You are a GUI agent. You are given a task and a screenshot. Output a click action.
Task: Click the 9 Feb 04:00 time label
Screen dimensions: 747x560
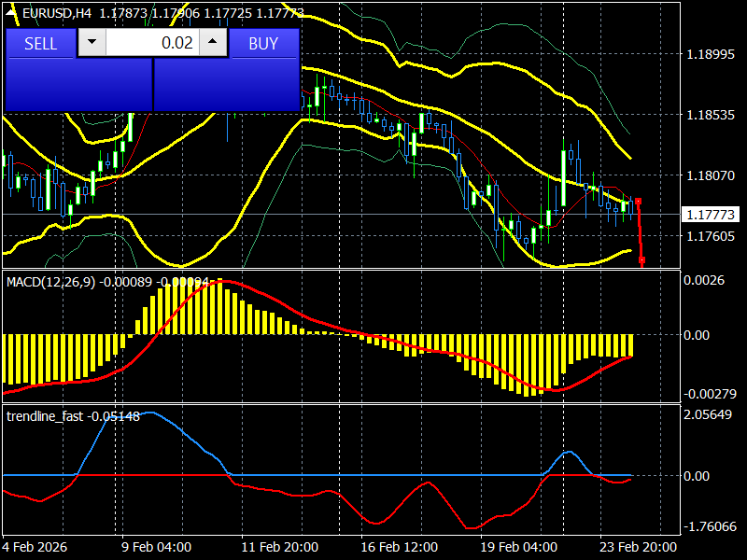(156, 547)
